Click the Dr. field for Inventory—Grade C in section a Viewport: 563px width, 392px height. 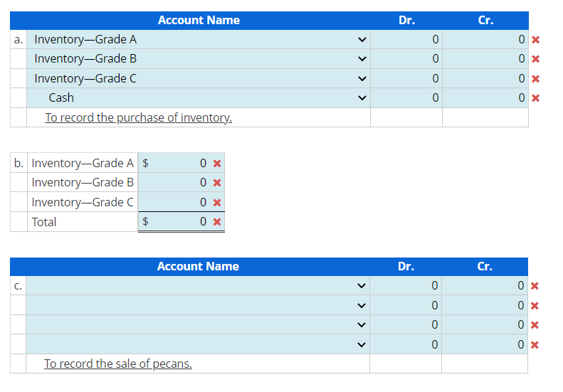406,78
